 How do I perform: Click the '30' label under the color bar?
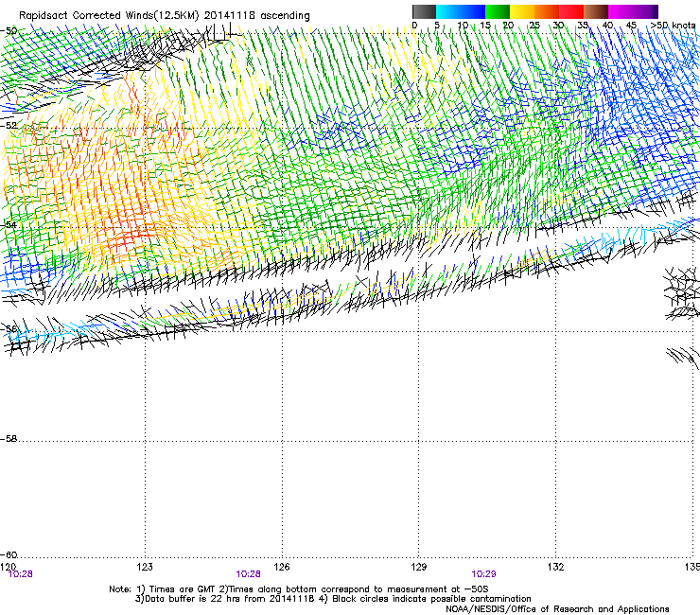(558, 25)
